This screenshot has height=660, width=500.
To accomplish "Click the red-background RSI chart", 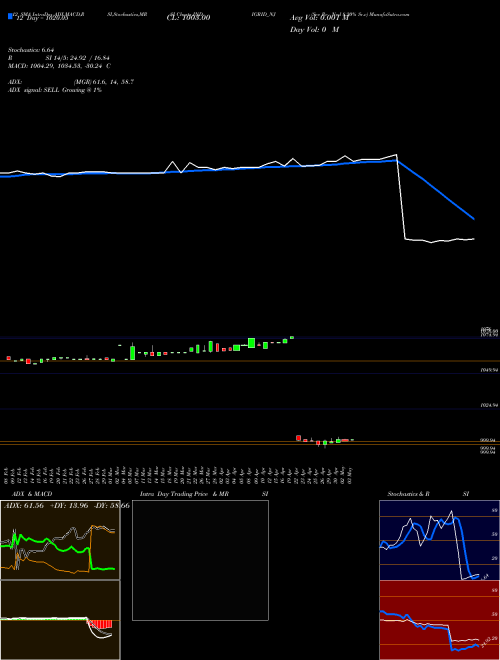I will pyautogui.click(x=439, y=620).
